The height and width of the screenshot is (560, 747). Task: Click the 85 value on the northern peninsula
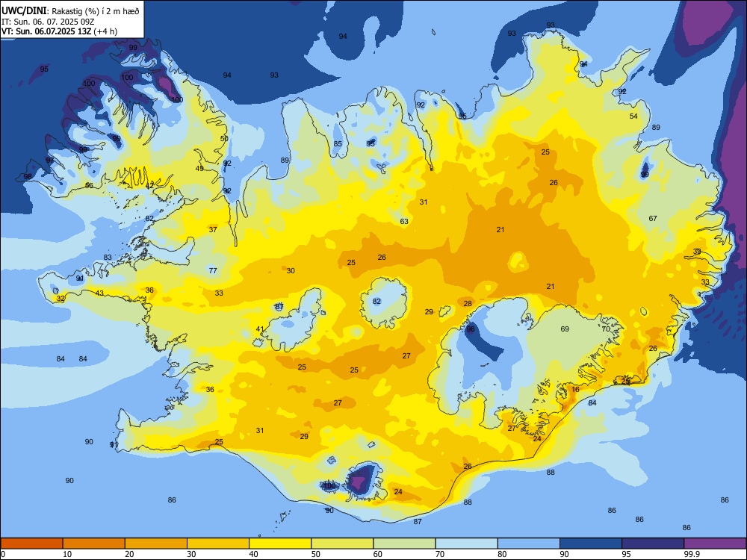pyautogui.click(x=338, y=144)
